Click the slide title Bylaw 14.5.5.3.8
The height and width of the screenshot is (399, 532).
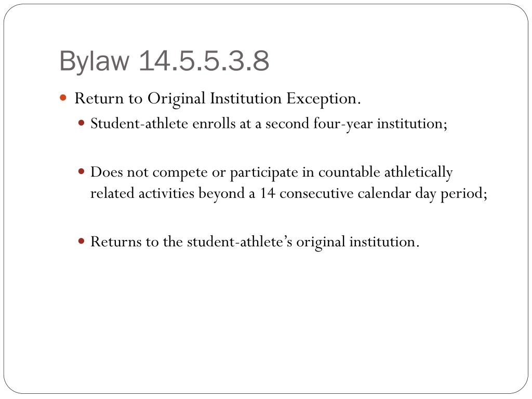coord(164,61)
